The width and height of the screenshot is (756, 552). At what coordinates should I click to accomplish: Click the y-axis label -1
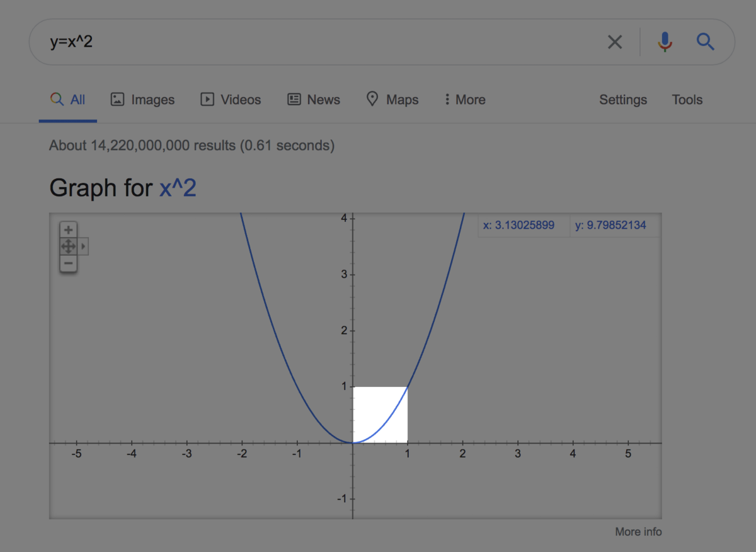[342, 498]
